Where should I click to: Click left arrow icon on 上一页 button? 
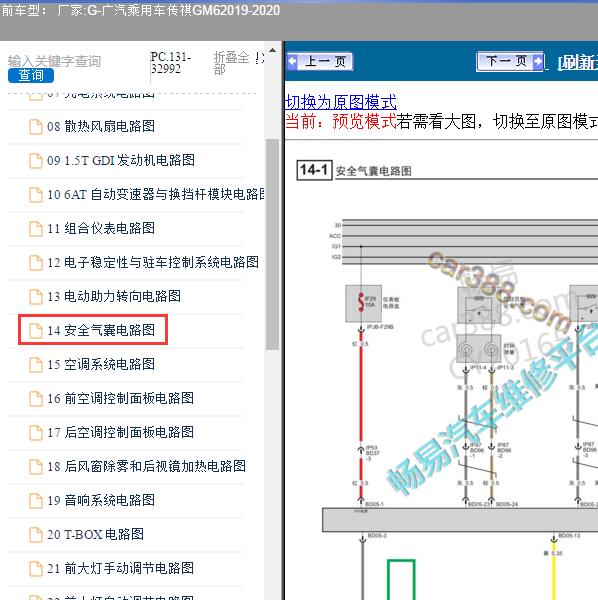coord(293,62)
